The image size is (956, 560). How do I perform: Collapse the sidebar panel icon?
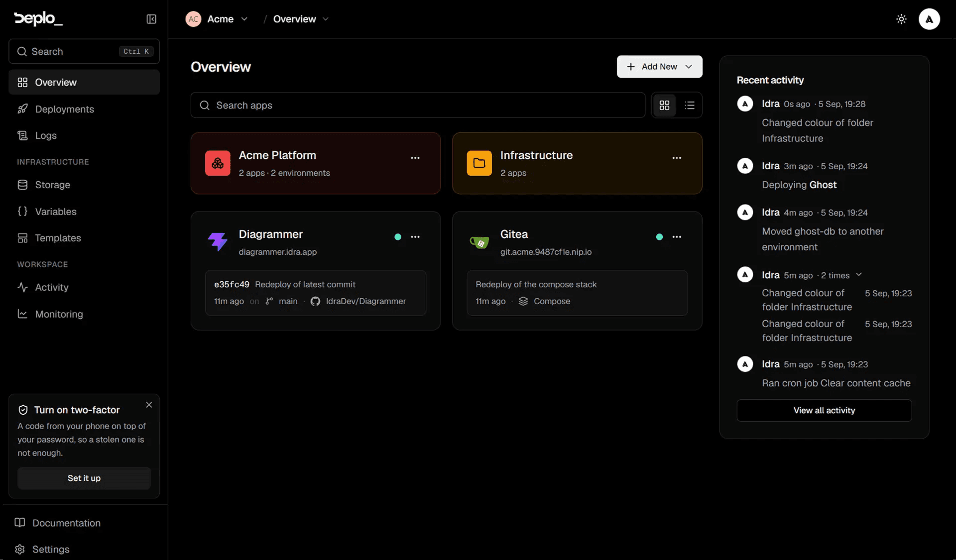(x=151, y=19)
